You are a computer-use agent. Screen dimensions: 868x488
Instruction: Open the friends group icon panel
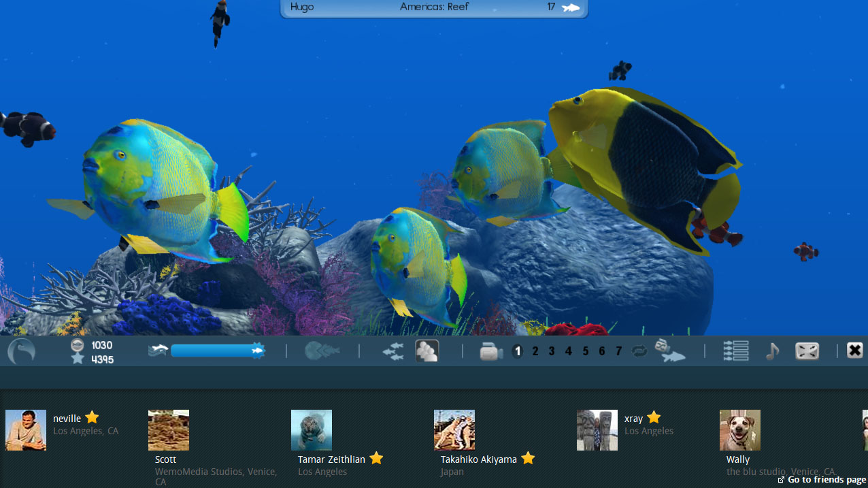[427, 351]
